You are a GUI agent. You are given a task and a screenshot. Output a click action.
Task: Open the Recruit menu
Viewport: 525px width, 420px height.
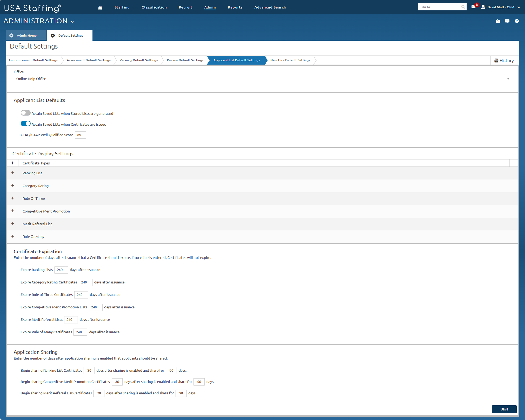tap(185, 7)
